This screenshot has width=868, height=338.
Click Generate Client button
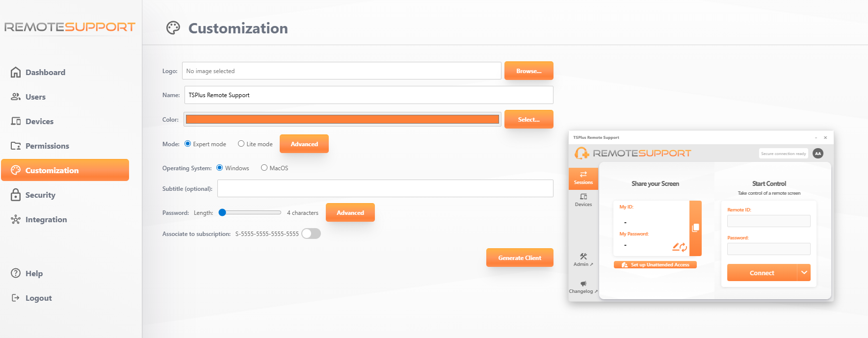coord(520,258)
